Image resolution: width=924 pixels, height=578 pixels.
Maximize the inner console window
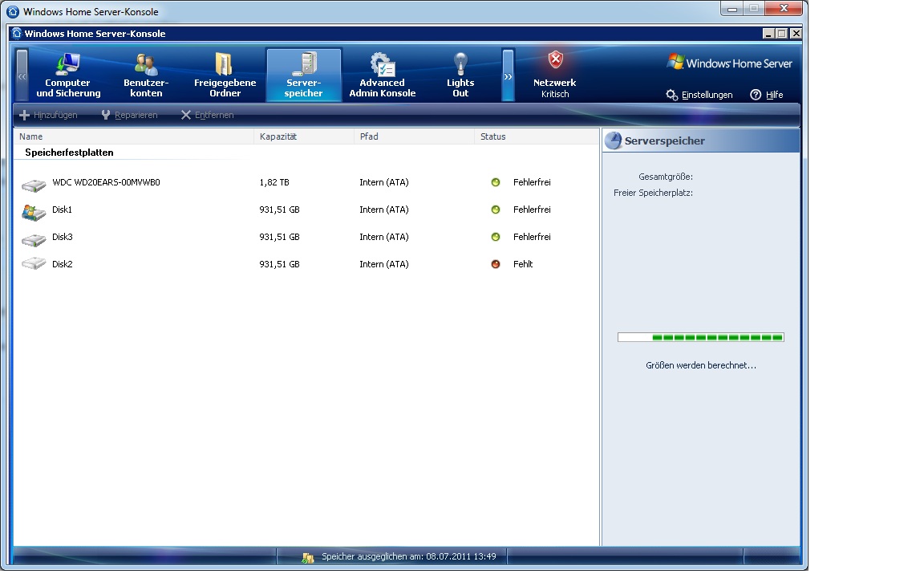coord(781,34)
